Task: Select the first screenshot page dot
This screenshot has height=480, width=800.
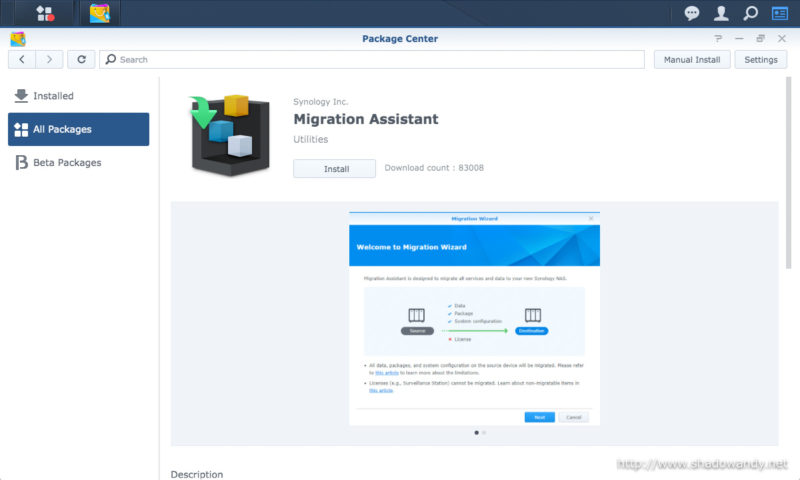Action: (477, 433)
